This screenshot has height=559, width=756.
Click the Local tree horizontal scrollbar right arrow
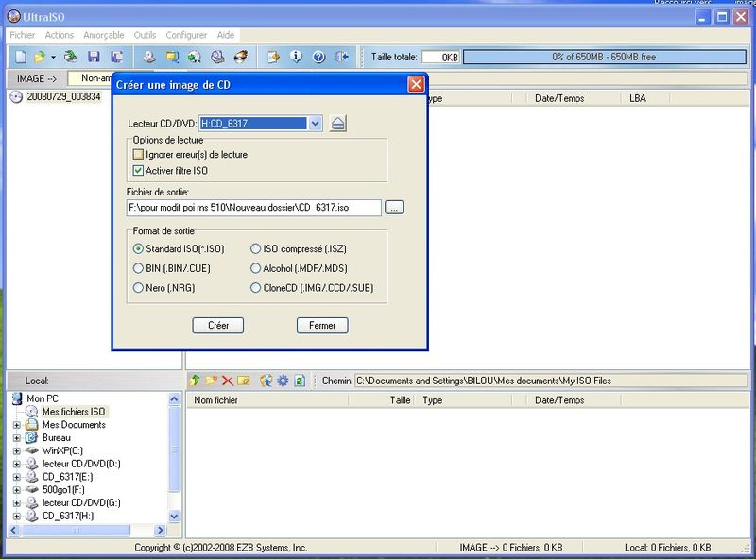(x=161, y=530)
